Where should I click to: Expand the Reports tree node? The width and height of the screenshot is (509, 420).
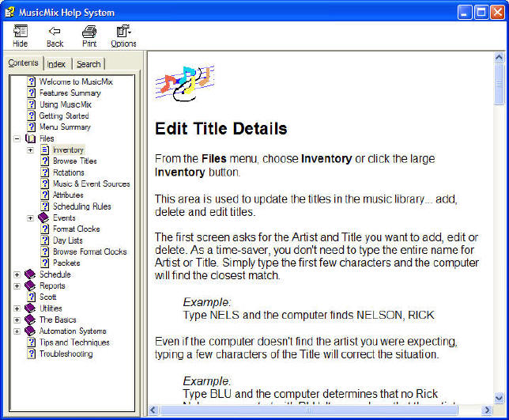(17, 286)
